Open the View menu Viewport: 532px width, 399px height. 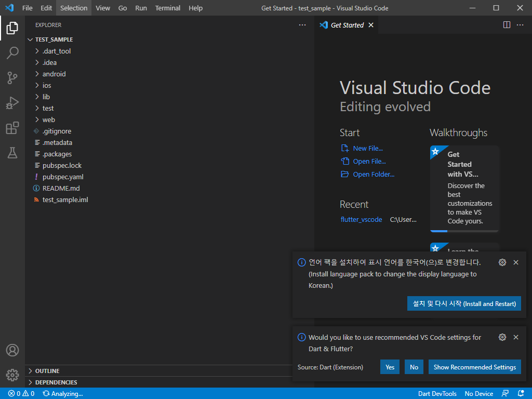tap(103, 8)
